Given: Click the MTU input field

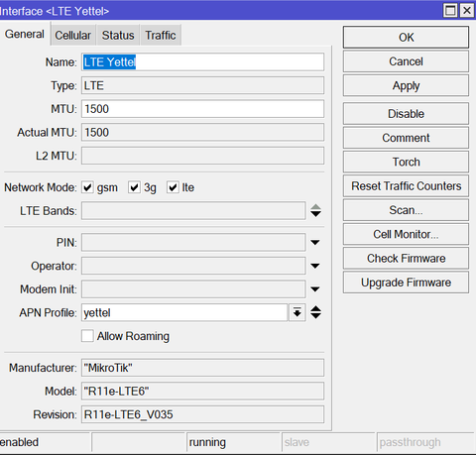Looking at the screenshot, I should [x=202, y=109].
